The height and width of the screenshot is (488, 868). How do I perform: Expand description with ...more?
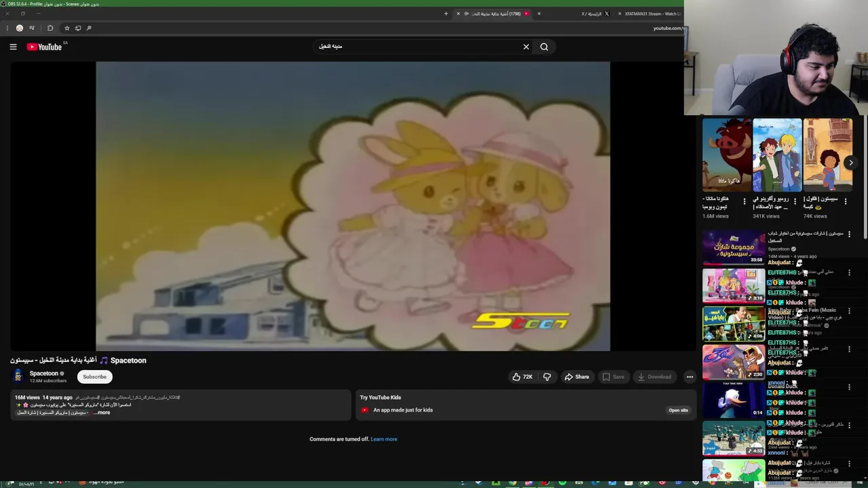(x=102, y=413)
